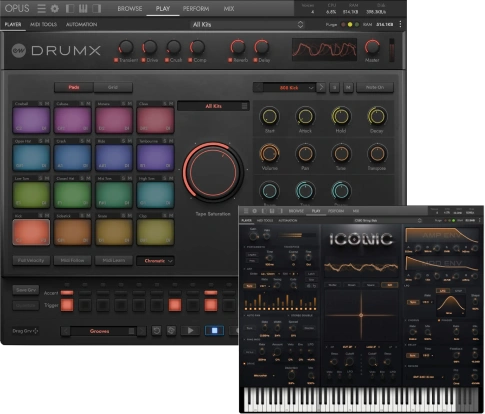Open the Chromatic mode dropdown
This screenshot has width=485, height=414.
(x=155, y=261)
